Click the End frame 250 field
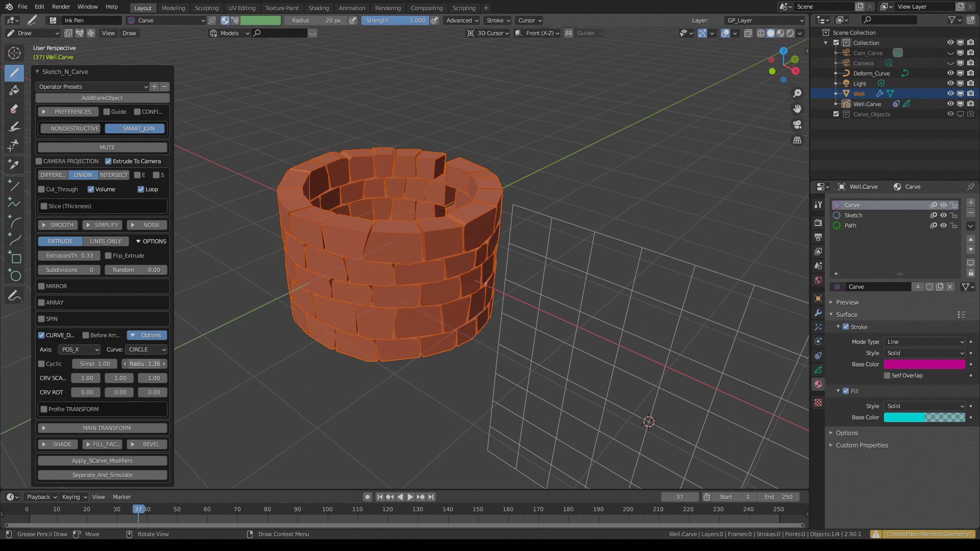The height and width of the screenshot is (551, 980). 778,497
